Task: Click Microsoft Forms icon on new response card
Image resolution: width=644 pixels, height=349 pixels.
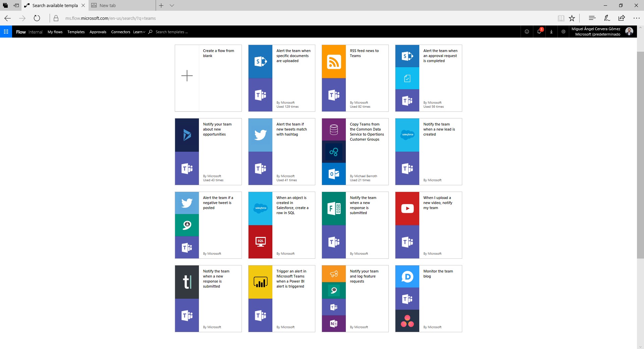Action: [334, 208]
